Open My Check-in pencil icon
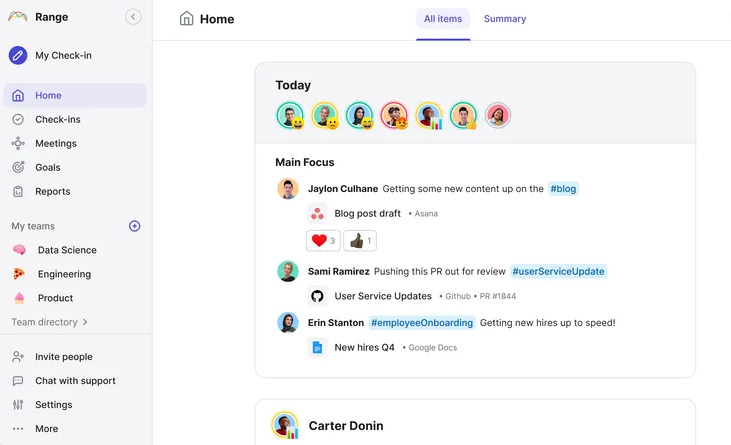The image size is (731, 445). [x=18, y=55]
